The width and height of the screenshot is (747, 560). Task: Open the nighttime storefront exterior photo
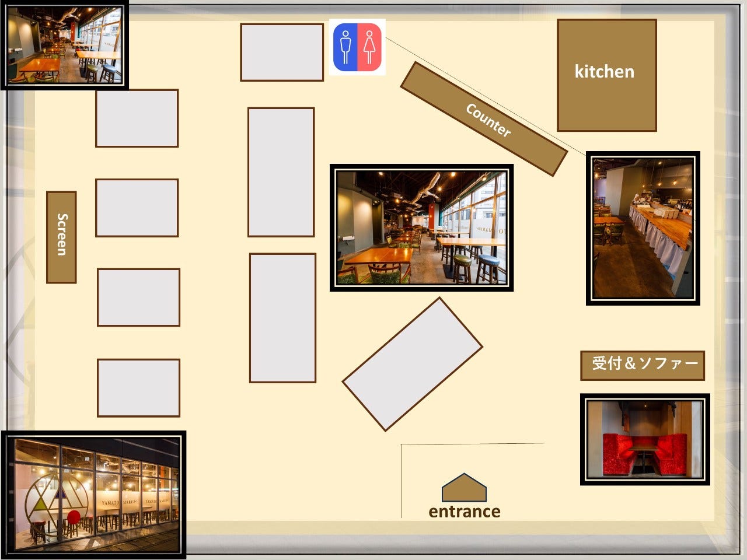pyautogui.click(x=93, y=494)
